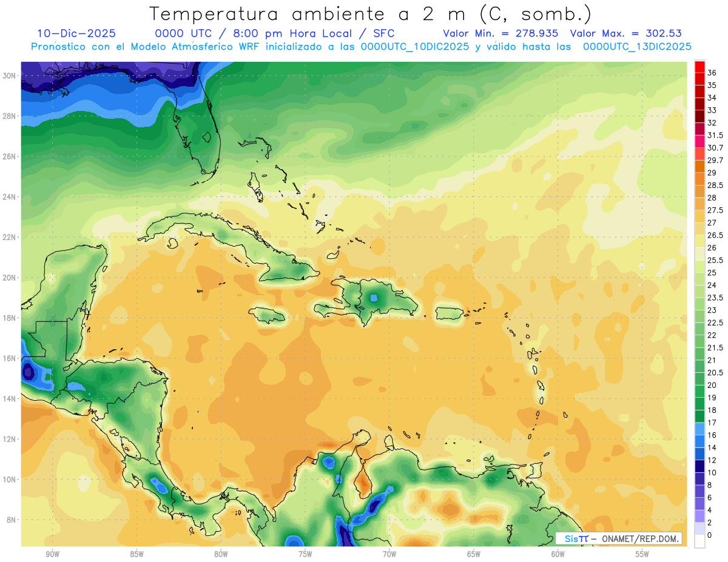Select the color bar value '24'
The width and height of the screenshot is (728, 562).
pos(712,285)
